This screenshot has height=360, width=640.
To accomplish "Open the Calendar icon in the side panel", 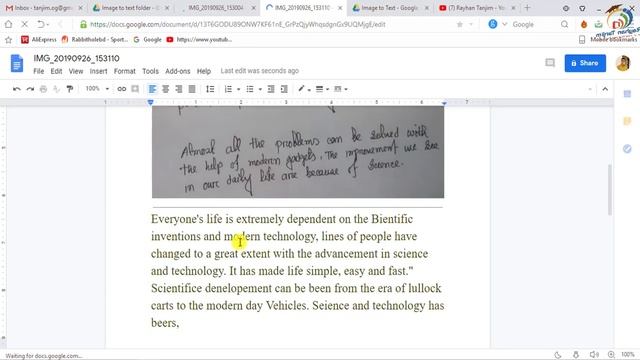I will [x=627, y=94].
